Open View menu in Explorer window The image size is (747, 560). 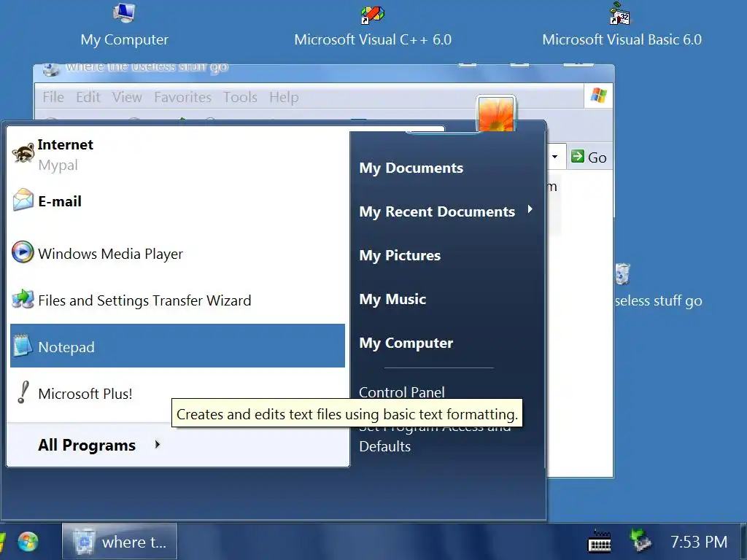tap(127, 97)
